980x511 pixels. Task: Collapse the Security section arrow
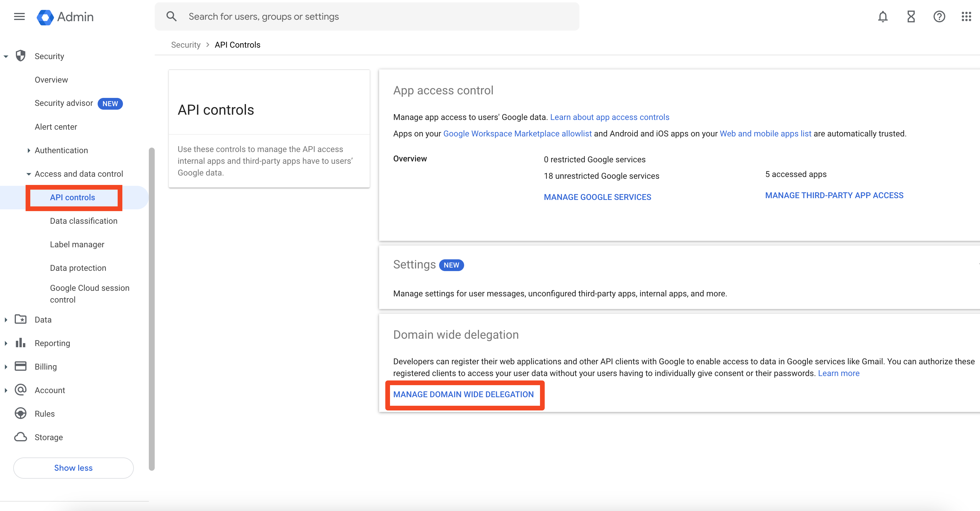(6, 56)
